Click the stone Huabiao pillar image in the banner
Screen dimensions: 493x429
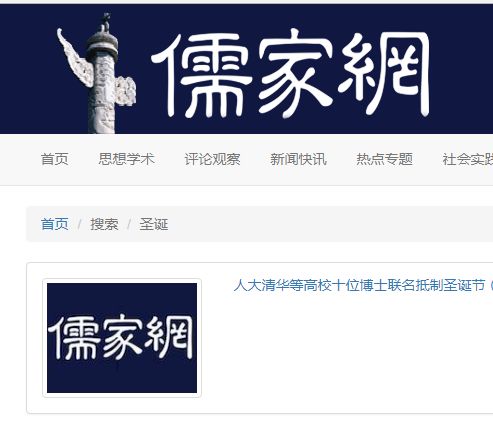(x=97, y=73)
